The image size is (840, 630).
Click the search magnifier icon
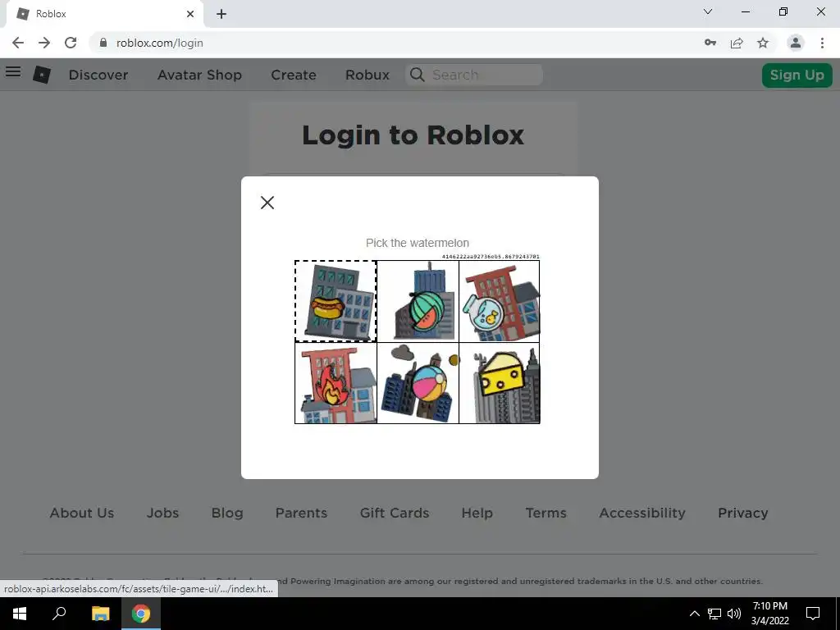point(417,75)
